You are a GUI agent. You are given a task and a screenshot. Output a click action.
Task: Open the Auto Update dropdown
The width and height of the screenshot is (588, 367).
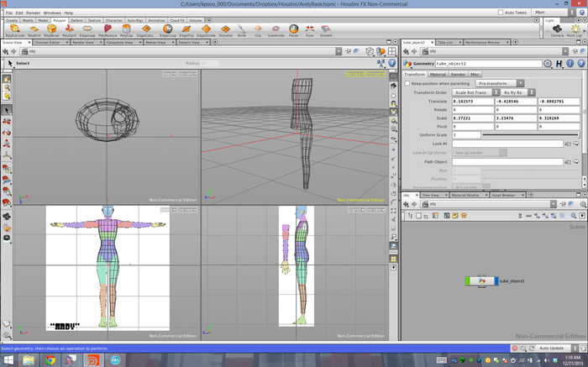[554, 348]
